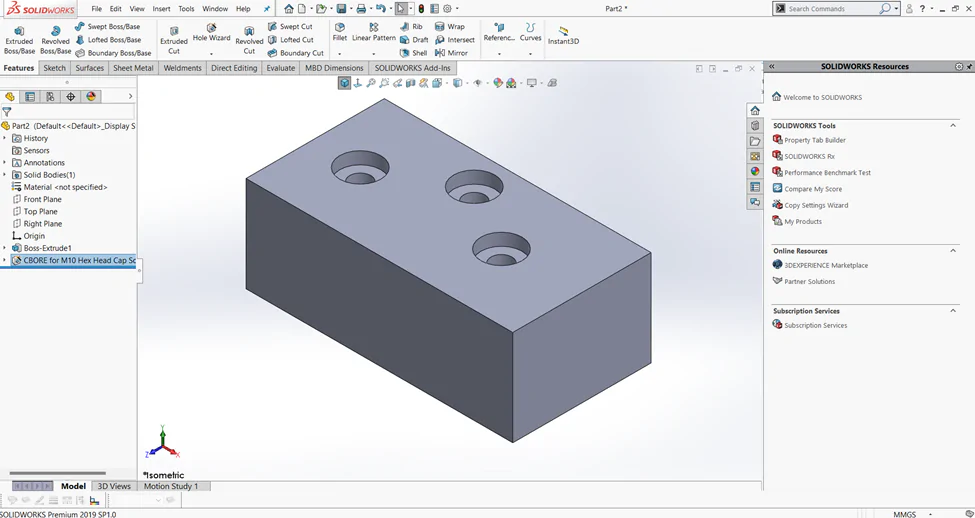
Task: Toggle the Select tool in the top toolbar
Action: coord(401,9)
